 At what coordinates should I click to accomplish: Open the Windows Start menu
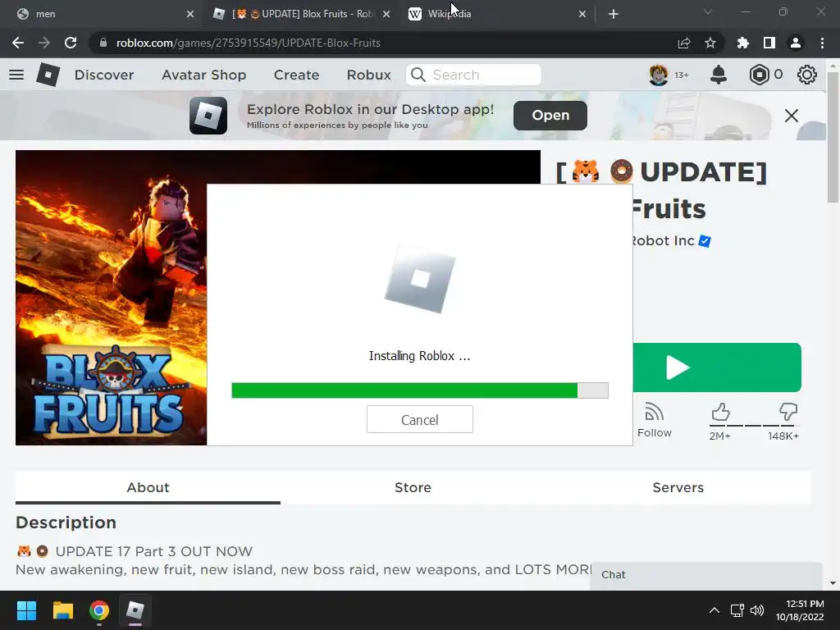click(x=27, y=610)
